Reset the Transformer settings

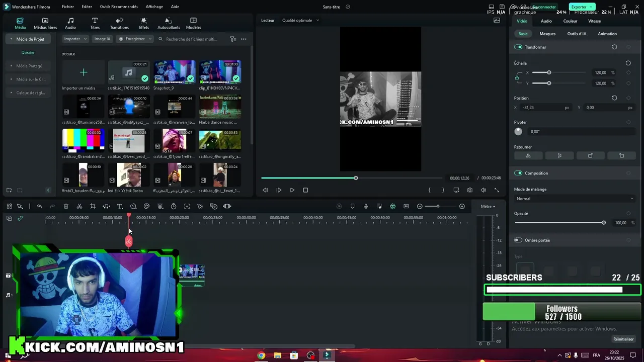coord(614,47)
